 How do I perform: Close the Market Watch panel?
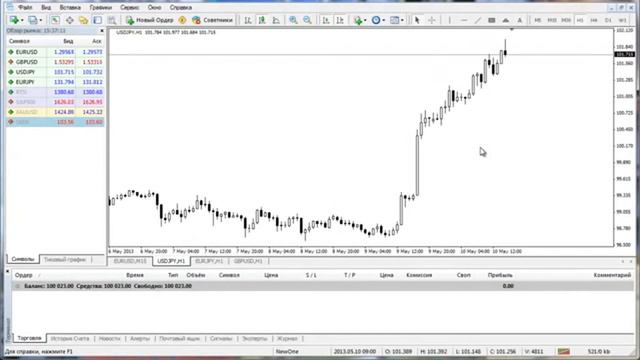click(x=102, y=31)
